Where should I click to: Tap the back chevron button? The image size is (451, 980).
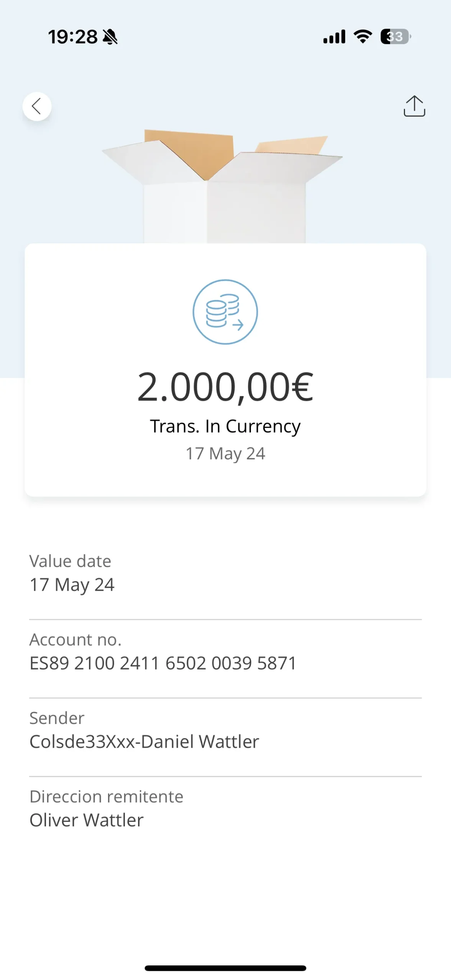(37, 106)
